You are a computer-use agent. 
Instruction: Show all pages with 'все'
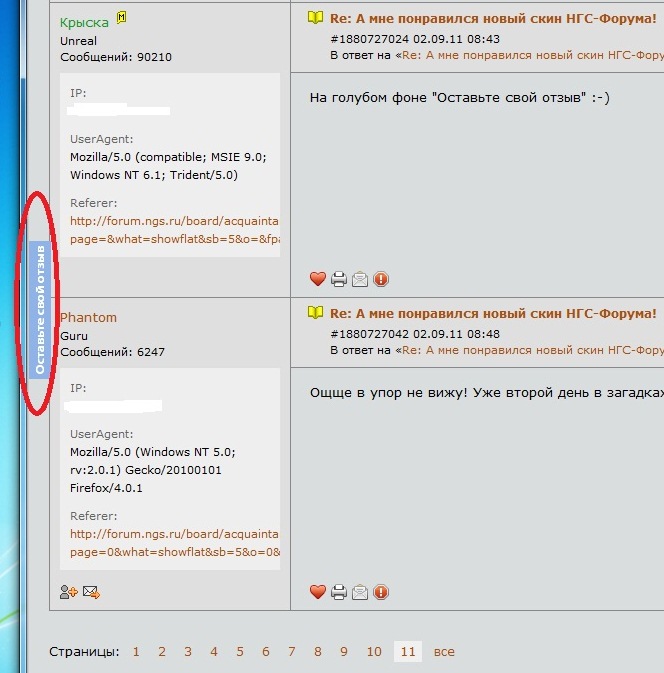(x=444, y=652)
